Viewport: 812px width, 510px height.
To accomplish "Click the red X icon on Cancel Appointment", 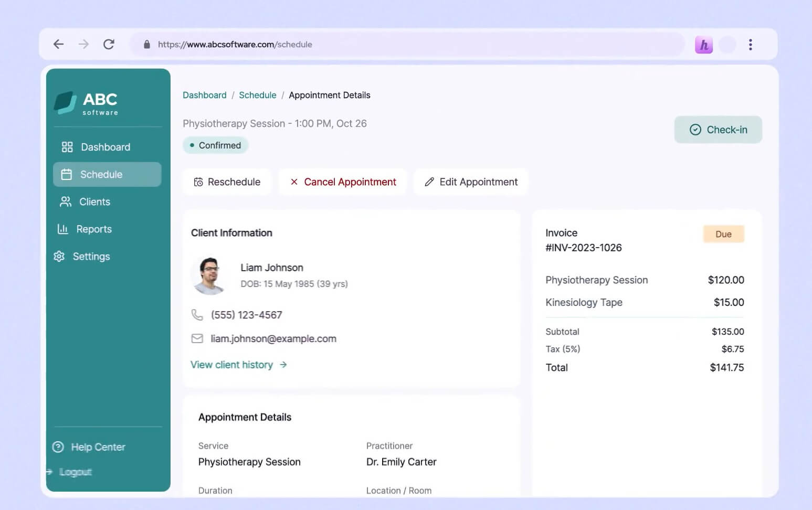I will 294,182.
